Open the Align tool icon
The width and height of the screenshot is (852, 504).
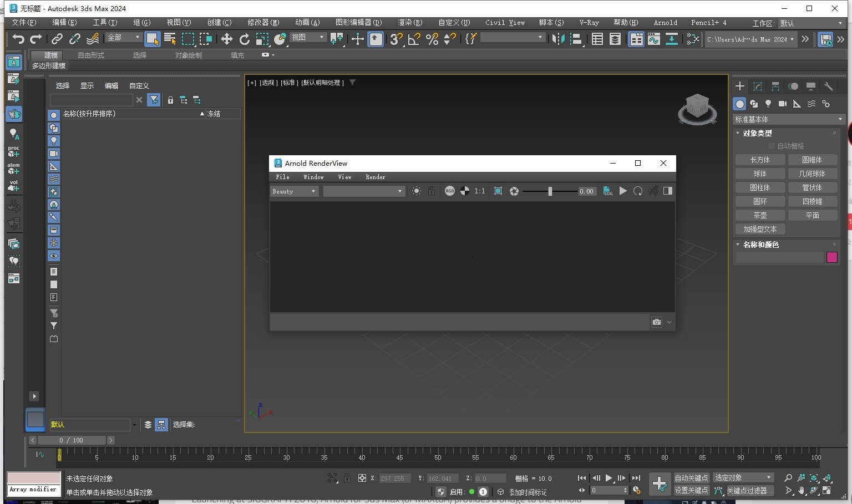[x=576, y=39]
